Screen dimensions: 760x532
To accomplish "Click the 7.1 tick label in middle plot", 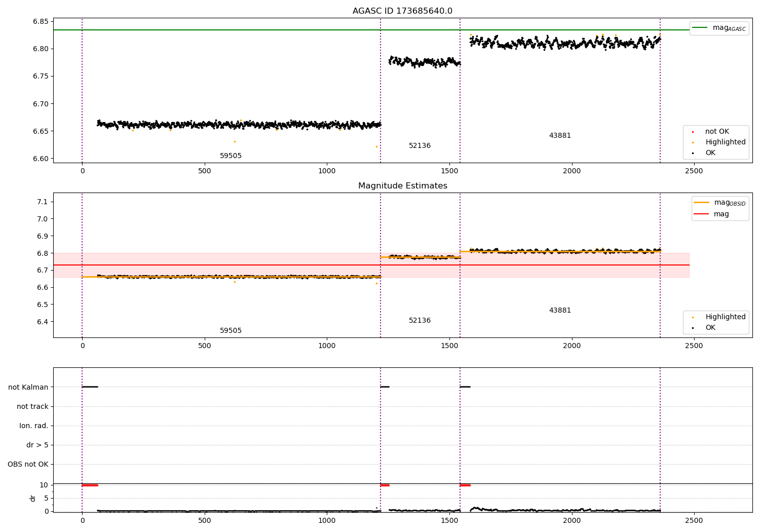I will click(x=43, y=202).
